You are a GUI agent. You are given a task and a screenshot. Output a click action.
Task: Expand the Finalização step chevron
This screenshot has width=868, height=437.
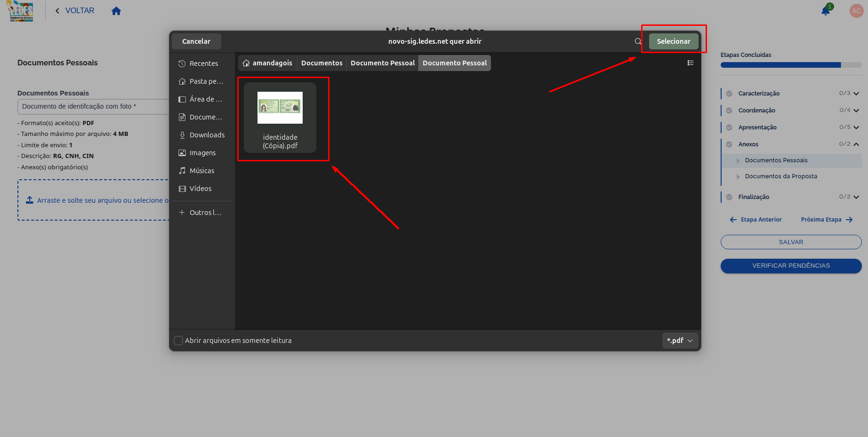pos(856,197)
